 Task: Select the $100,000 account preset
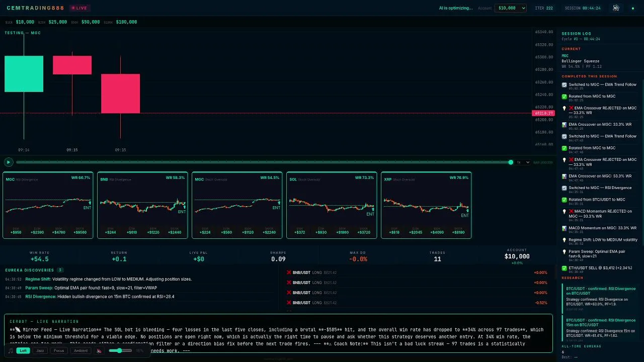click(x=126, y=22)
